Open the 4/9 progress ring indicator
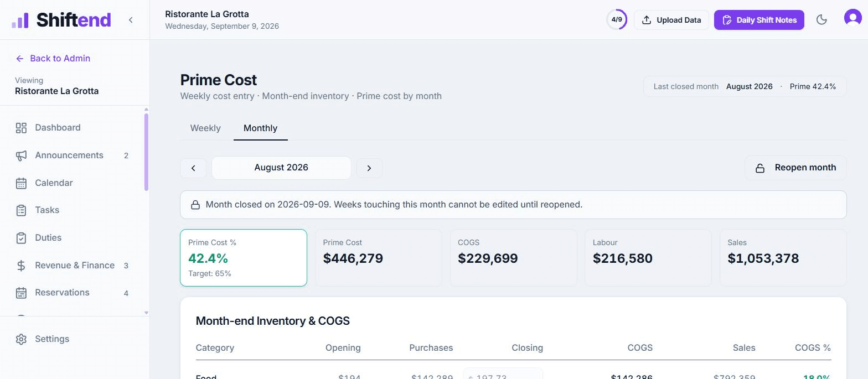 coord(617,20)
